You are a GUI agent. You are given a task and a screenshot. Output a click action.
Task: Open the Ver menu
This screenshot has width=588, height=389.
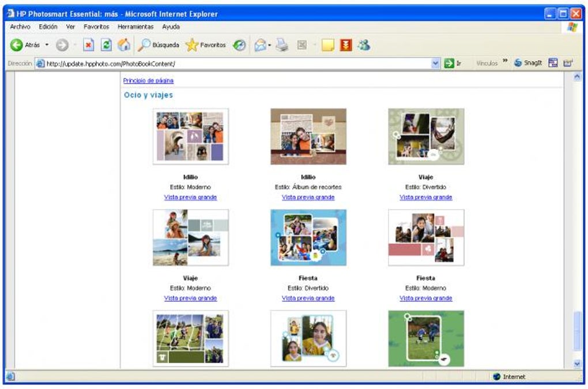(x=70, y=27)
